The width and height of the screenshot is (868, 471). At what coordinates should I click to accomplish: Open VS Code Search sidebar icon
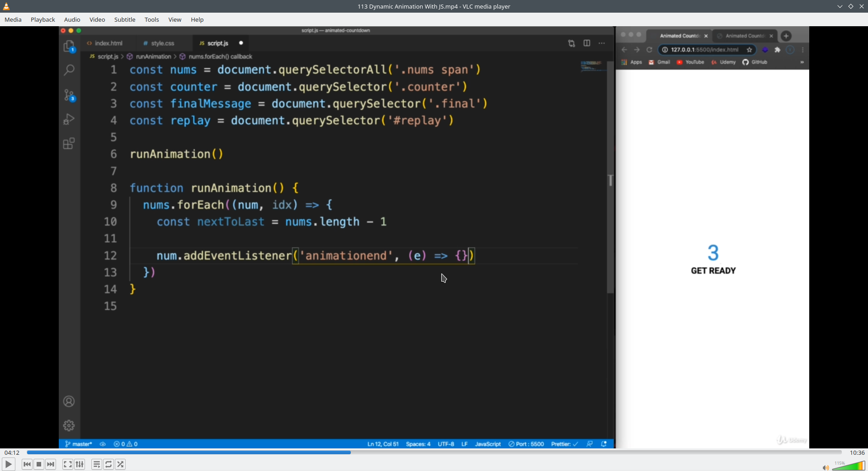[x=69, y=70]
